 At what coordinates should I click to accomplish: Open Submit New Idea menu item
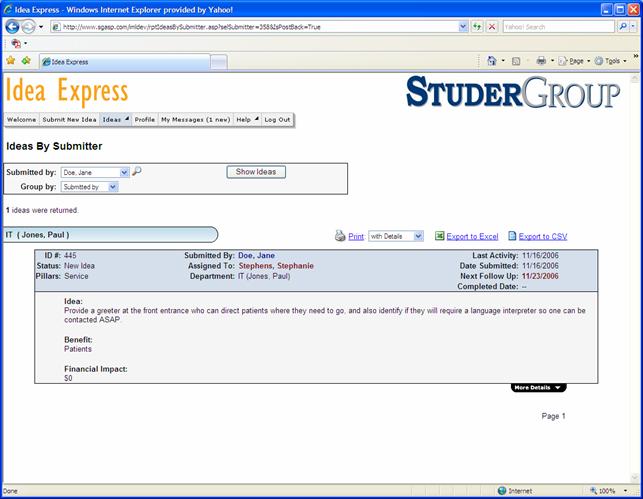(x=69, y=120)
